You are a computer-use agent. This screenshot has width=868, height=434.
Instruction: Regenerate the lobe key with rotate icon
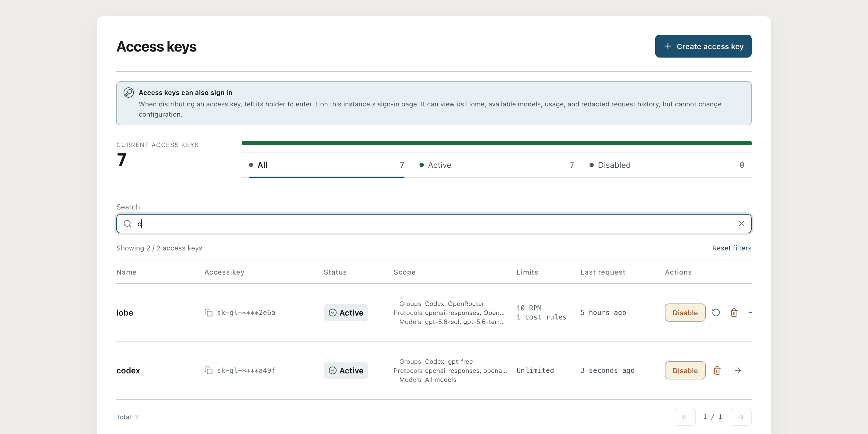[x=716, y=313]
